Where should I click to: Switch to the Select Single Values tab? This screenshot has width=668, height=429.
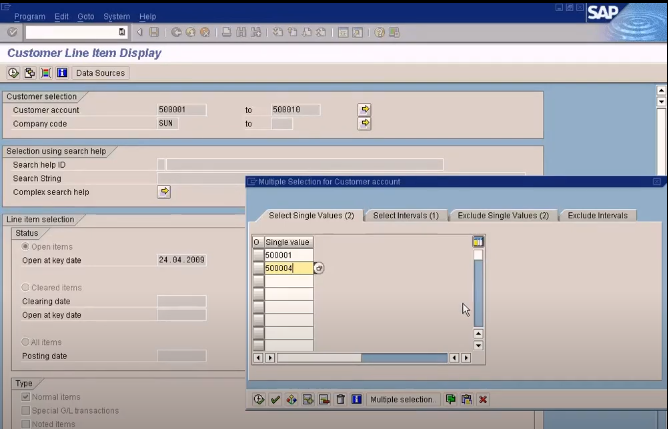coord(311,216)
